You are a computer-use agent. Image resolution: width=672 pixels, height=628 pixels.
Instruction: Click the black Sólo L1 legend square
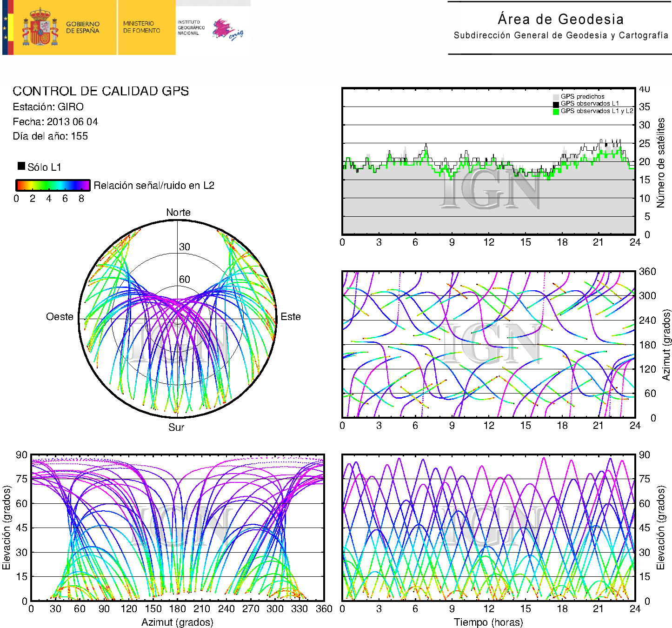(21, 166)
